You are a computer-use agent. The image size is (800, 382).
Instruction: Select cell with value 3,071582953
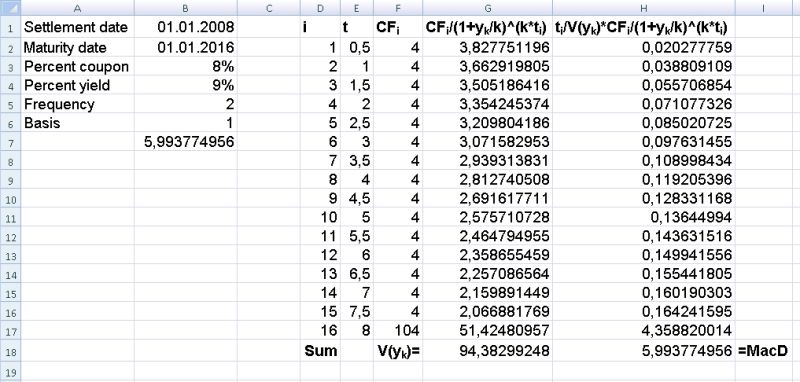coord(487,142)
